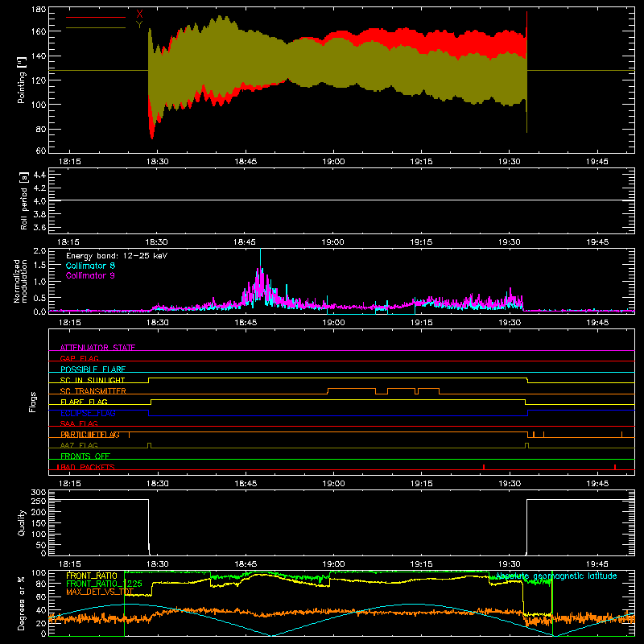644x644 pixels.
Task: Click the 'Quality' axis title
Action: (22, 522)
